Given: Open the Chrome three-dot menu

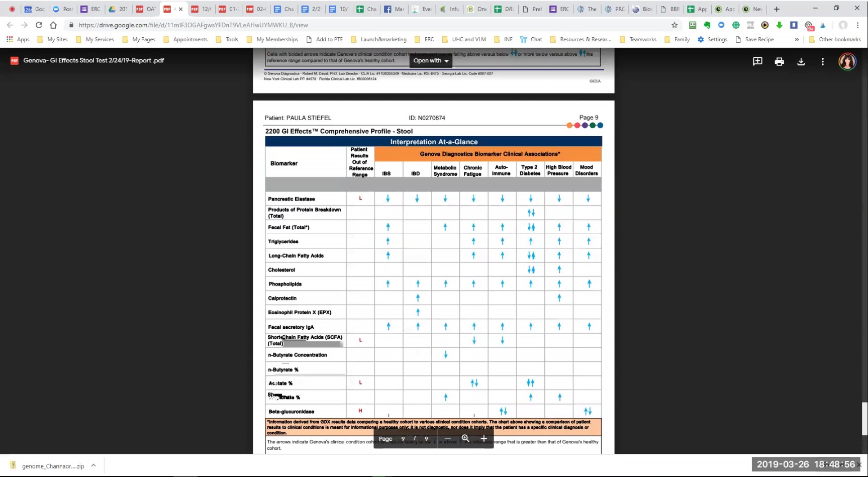Looking at the screenshot, I should [x=857, y=25].
